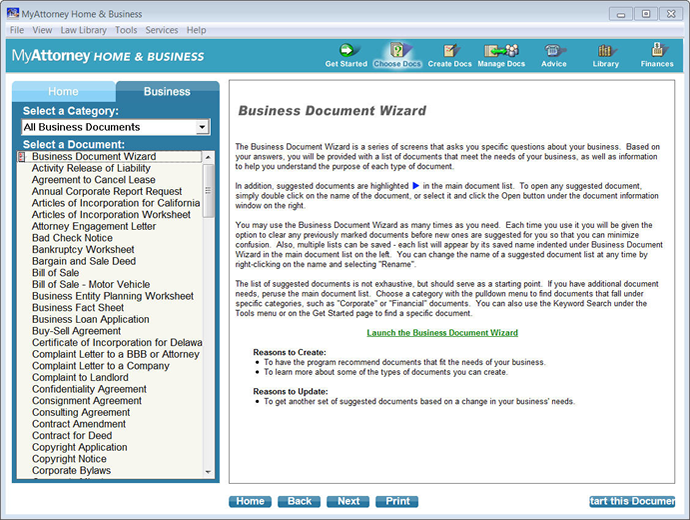
Task: Select Bad Check Notice
Action: [72, 238]
